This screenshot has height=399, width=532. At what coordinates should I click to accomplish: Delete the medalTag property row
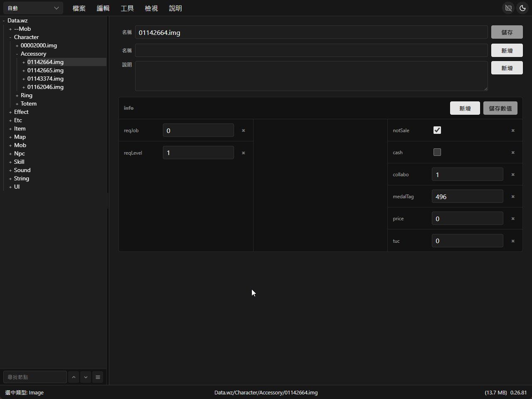[513, 197]
